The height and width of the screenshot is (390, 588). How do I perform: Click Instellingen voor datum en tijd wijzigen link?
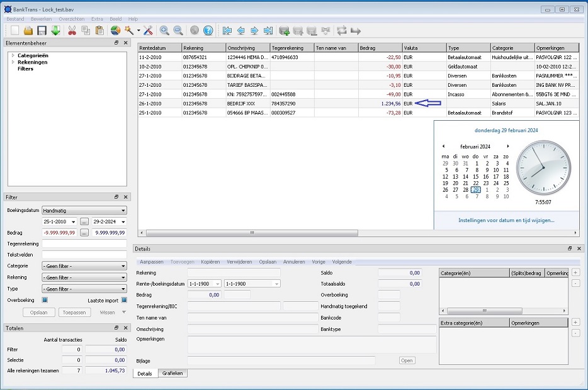pyautogui.click(x=506, y=221)
